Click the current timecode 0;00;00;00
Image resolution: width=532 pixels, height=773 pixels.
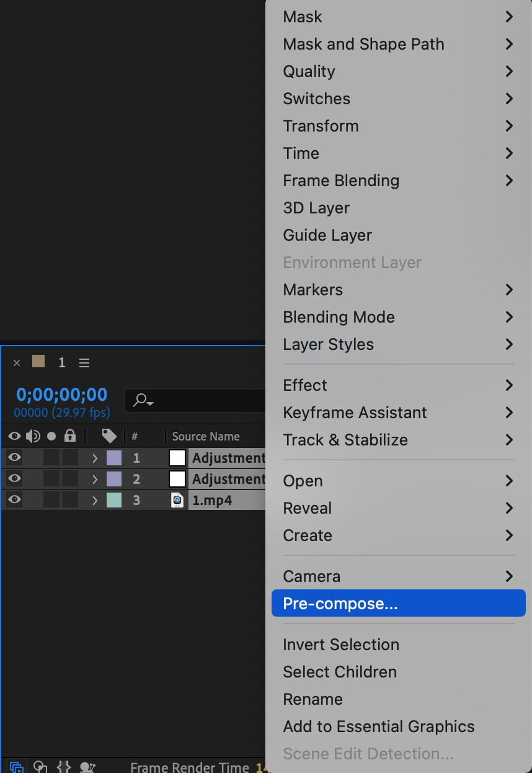(62, 395)
